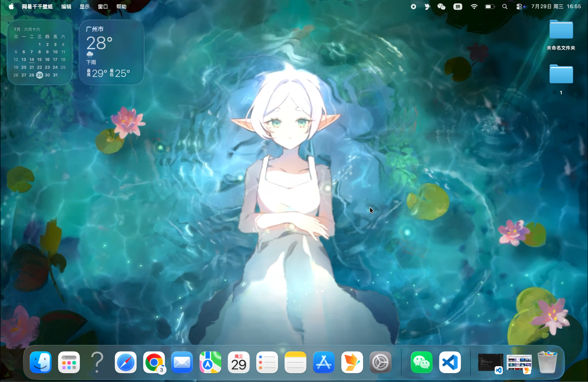Open Finder from the Dock
Image resolution: width=588 pixels, height=382 pixels.
coord(41,362)
